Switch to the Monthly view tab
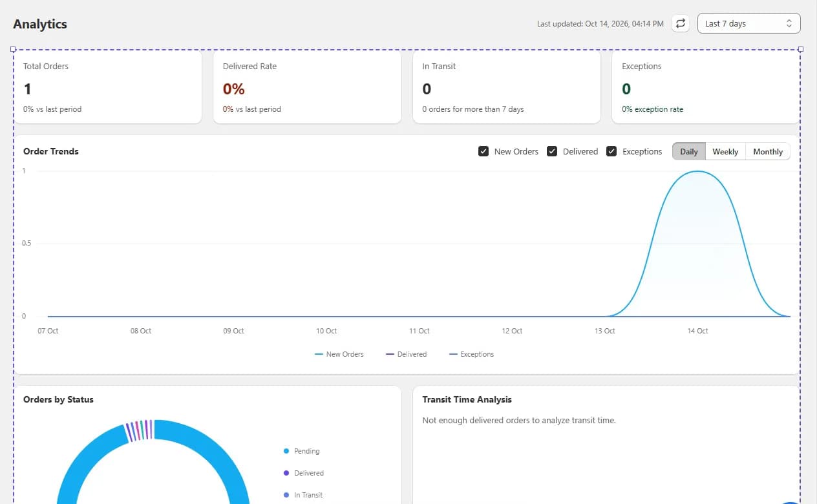 768,151
